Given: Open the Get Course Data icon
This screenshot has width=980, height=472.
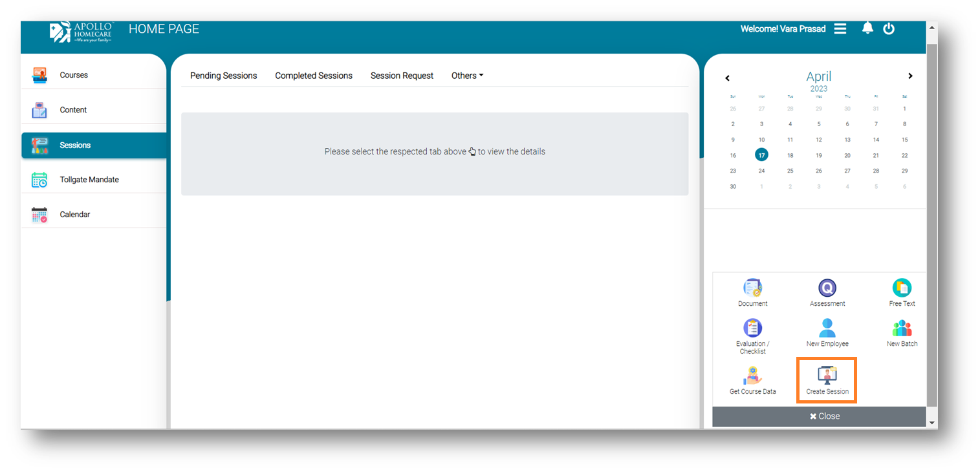Looking at the screenshot, I should 752,376.
